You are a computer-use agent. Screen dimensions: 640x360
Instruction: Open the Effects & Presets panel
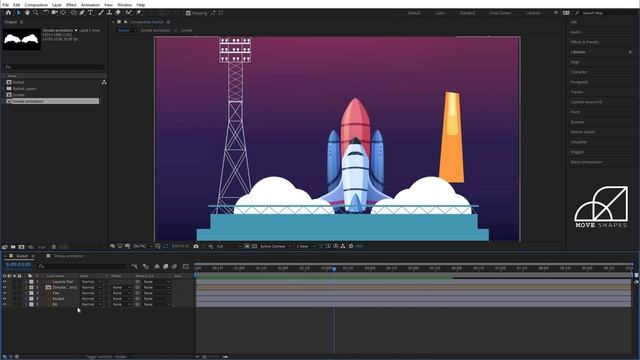584,42
